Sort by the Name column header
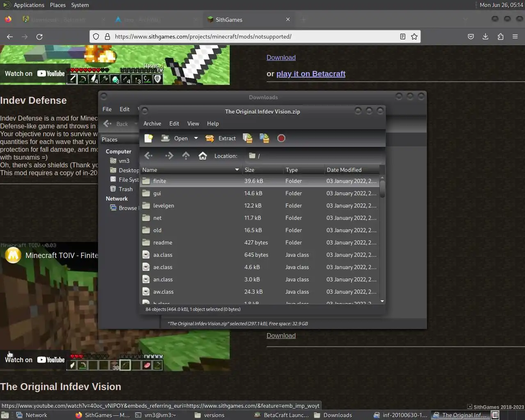This screenshot has width=525, height=420. click(191, 170)
